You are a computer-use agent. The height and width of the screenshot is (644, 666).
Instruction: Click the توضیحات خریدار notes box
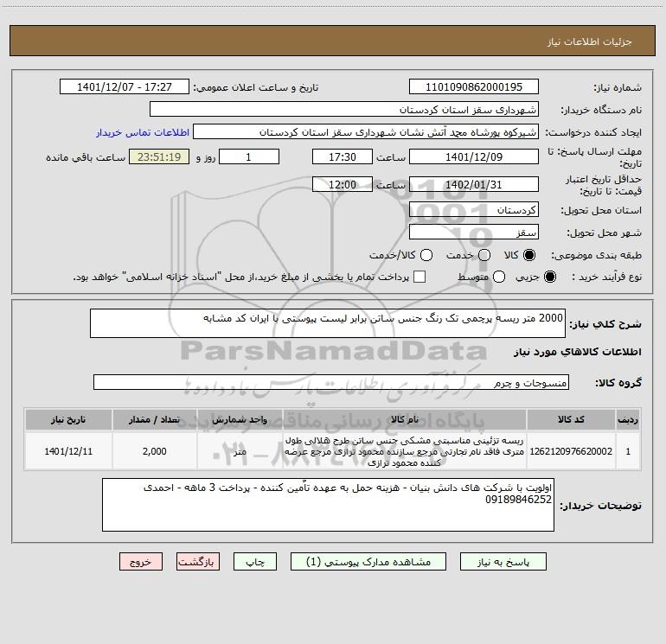[x=328, y=504]
